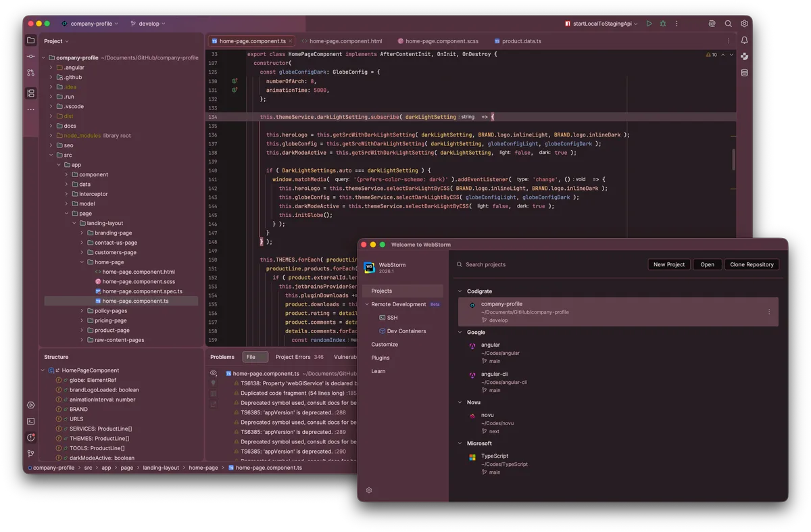Expand the branding-page folder
The height and width of the screenshot is (532, 811).
(82, 233)
